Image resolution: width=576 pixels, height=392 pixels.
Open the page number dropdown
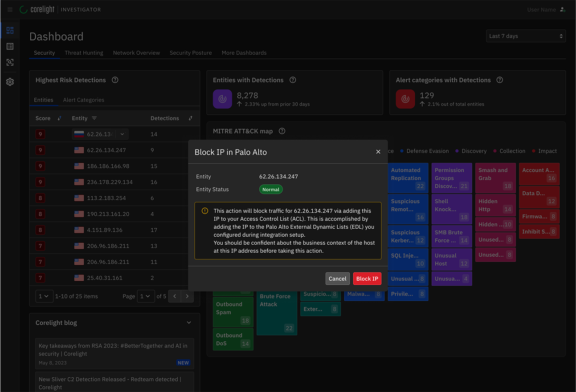(146, 296)
